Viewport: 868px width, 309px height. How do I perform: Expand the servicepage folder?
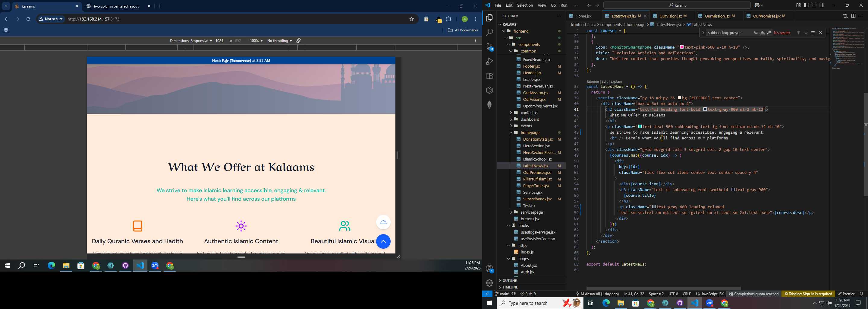coord(531,212)
